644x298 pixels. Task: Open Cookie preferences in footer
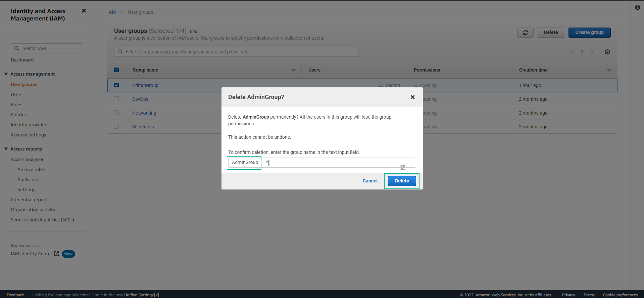tap(620, 295)
